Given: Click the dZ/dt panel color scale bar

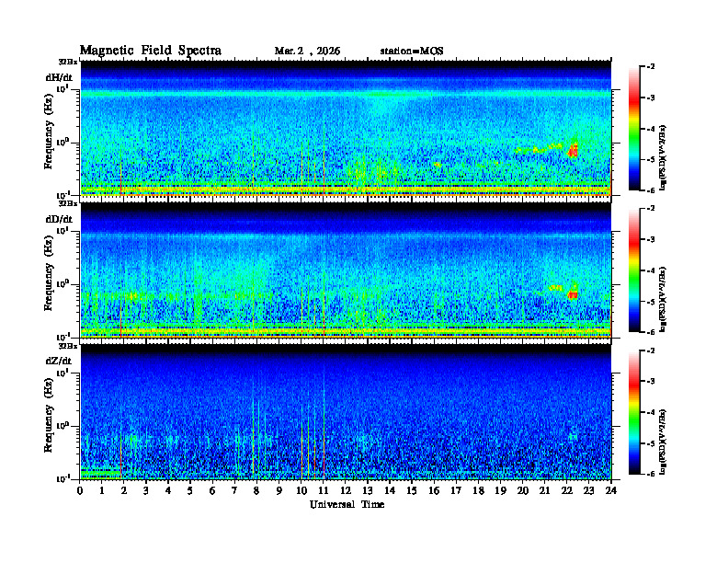Looking at the screenshot, I should (x=634, y=412).
